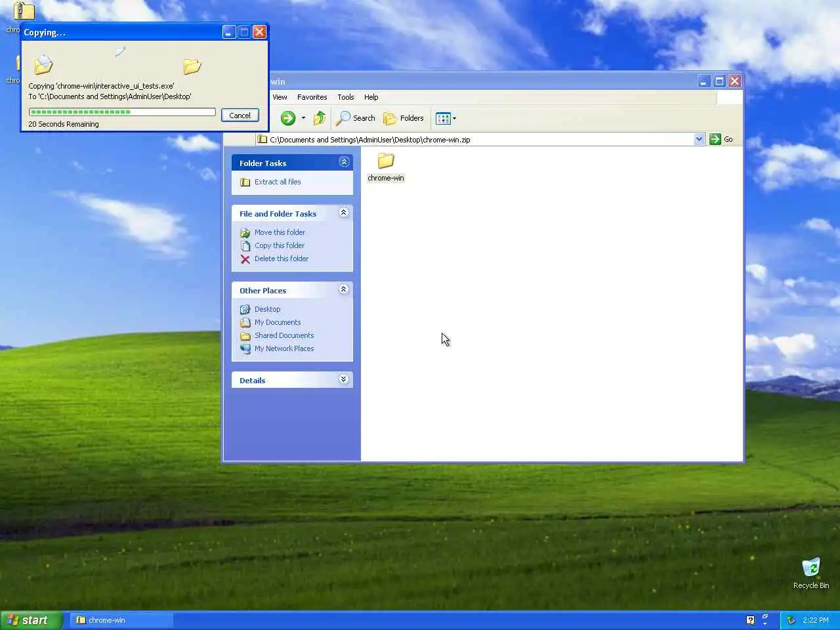Click the help icon in system tray

(x=751, y=620)
